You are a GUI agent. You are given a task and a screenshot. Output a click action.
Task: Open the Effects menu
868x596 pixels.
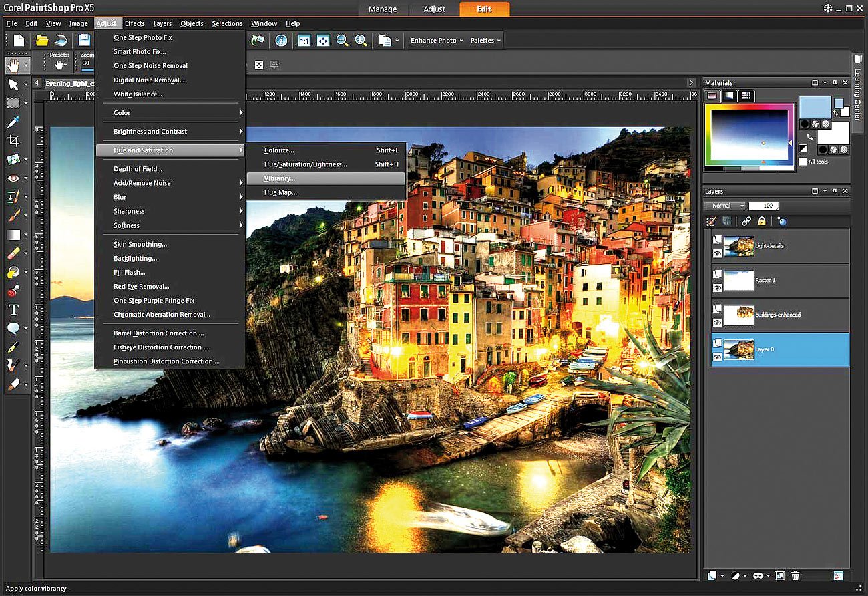135,23
